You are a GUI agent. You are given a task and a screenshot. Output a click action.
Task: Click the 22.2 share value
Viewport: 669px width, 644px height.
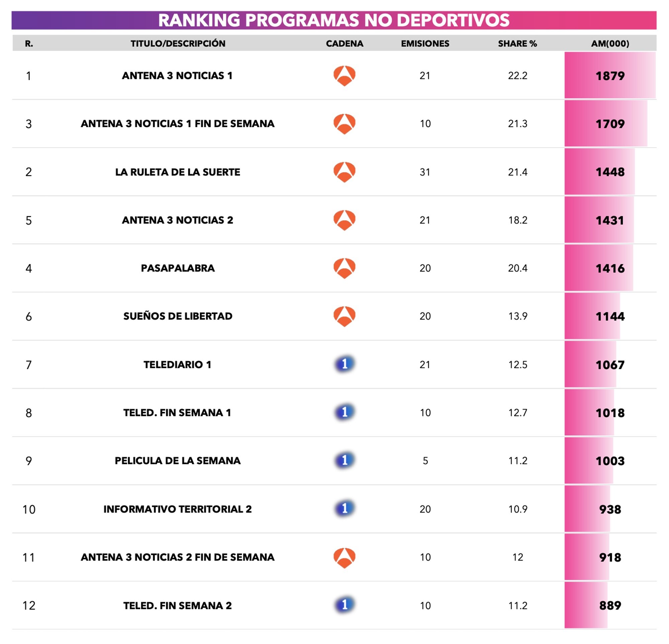(x=517, y=75)
